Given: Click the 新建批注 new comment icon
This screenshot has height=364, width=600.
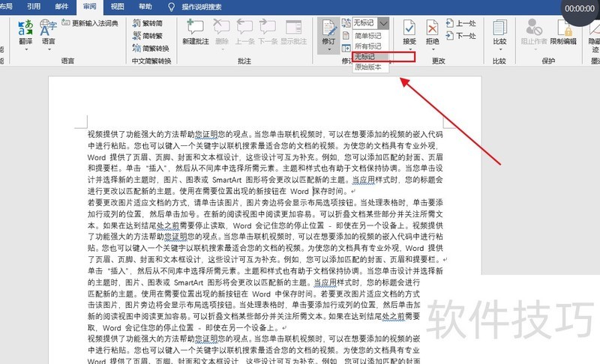Looking at the screenshot, I should [x=195, y=28].
